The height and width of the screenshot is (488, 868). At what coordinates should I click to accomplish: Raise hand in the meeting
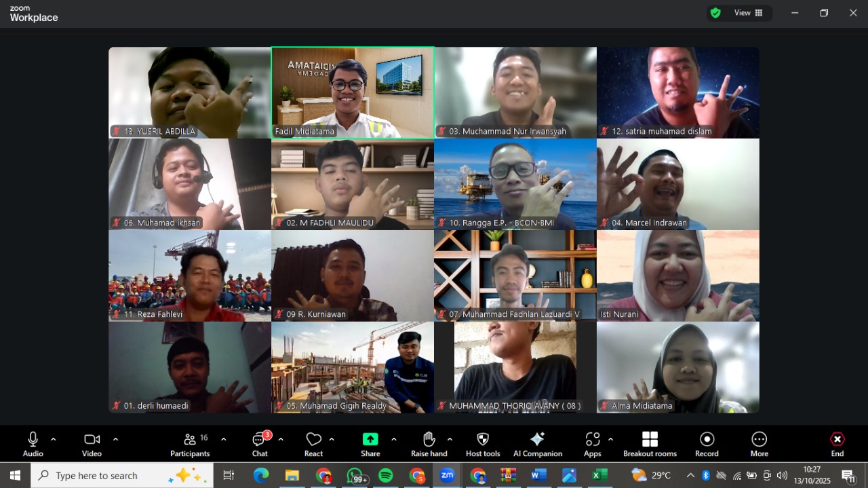tap(429, 444)
